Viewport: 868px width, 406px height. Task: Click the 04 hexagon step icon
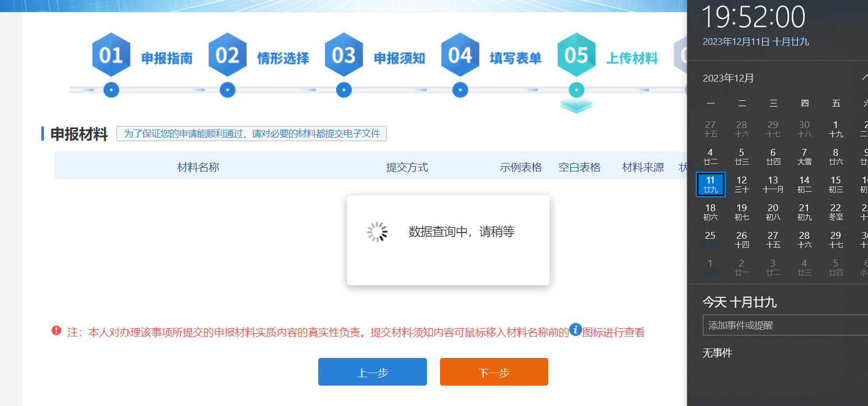point(460,55)
